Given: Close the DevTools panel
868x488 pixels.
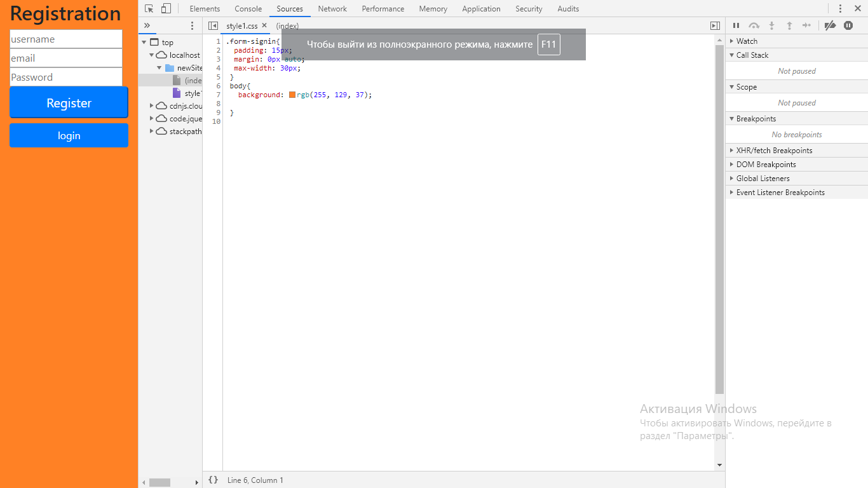Looking at the screenshot, I should pos(857,9).
